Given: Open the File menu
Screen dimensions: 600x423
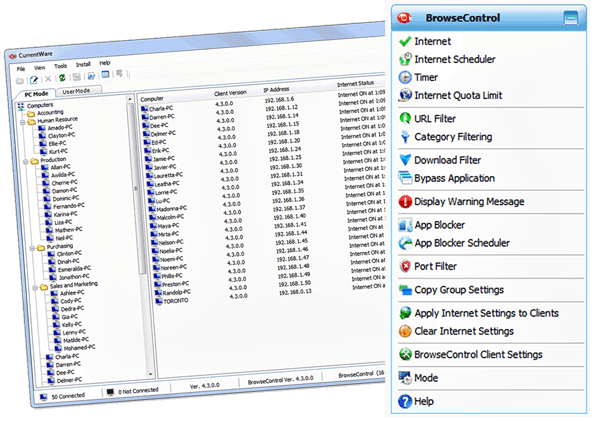Looking at the screenshot, I should 21,69.
